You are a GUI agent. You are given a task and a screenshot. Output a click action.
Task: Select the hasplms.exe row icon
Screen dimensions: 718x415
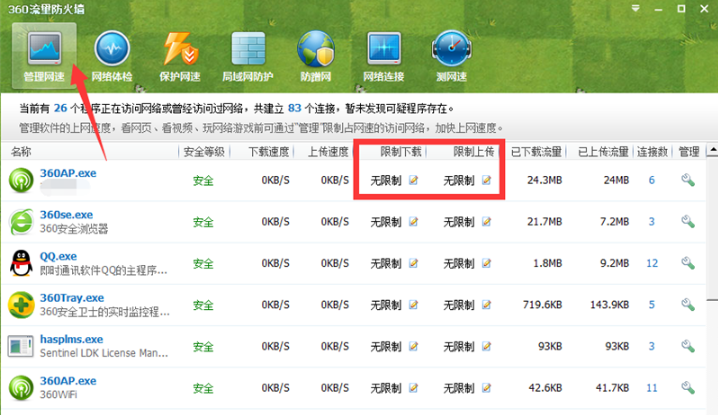click(x=20, y=347)
